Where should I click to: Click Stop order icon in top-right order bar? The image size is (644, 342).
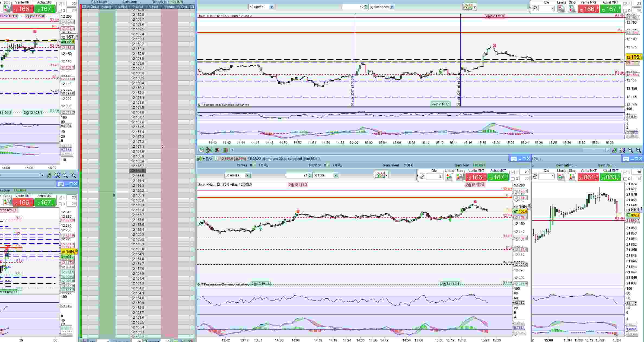tap(572, 8)
